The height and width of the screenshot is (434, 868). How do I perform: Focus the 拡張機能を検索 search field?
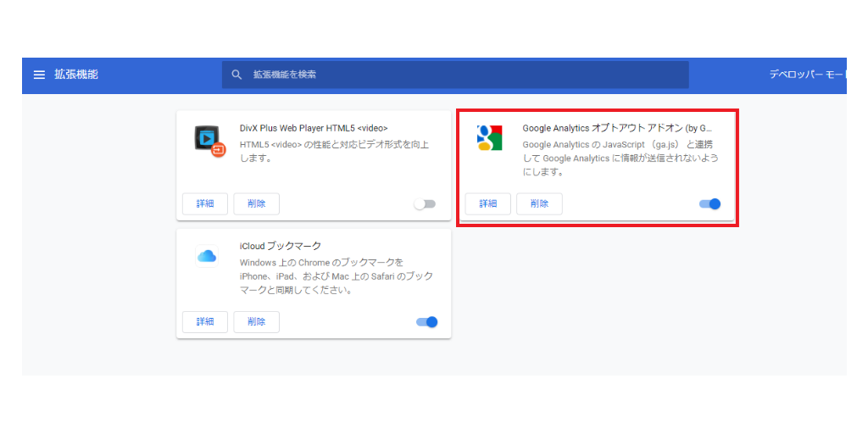[455, 75]
